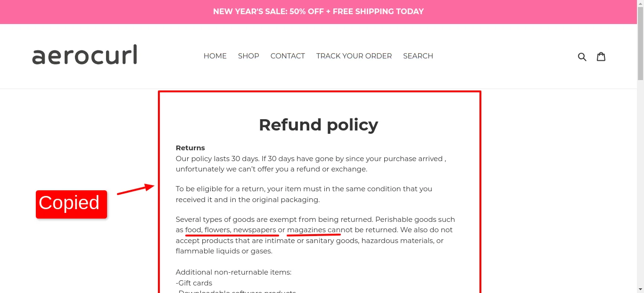Click the NEW YEAR'S SALE announcement banner
644x293 pixels.
[319, 11]
